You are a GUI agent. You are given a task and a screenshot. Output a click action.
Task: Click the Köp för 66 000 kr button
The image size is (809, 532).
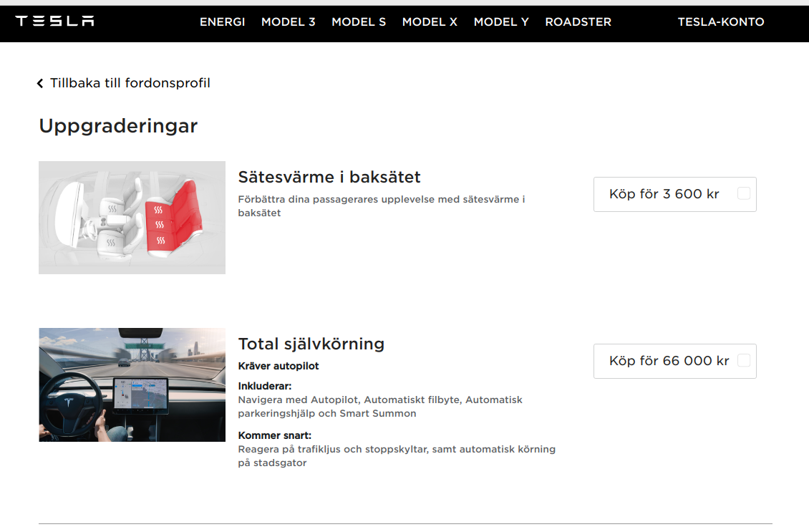click(675, 361)
